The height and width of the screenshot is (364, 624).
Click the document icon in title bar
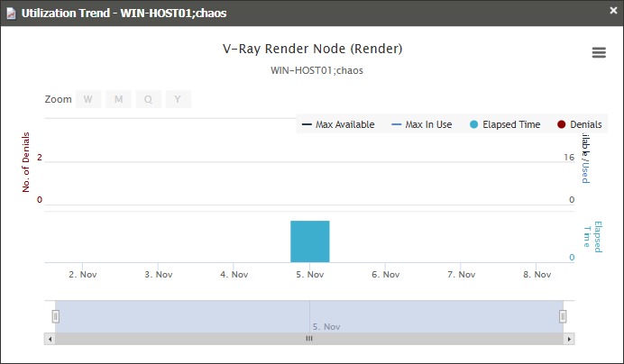11,12
